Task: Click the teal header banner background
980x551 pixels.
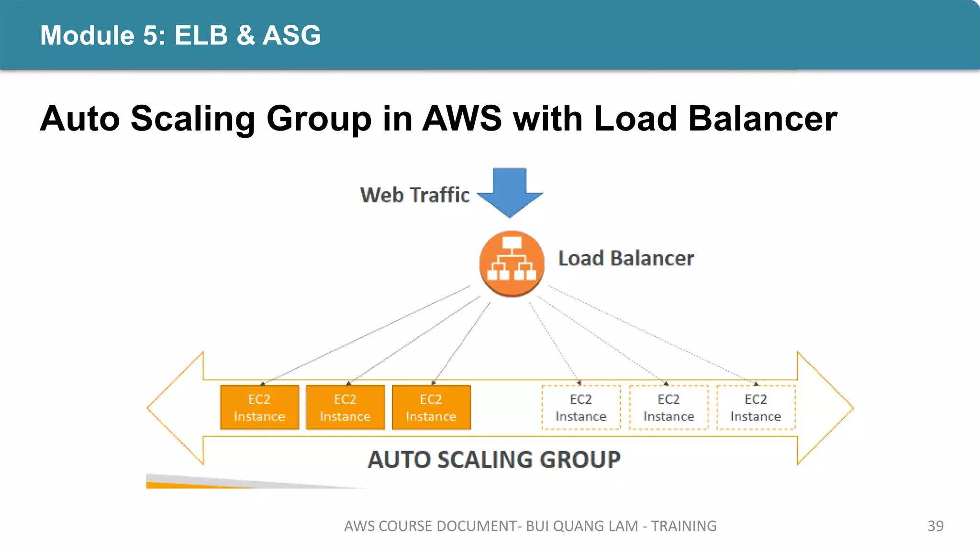Action: tap(670, 35)
